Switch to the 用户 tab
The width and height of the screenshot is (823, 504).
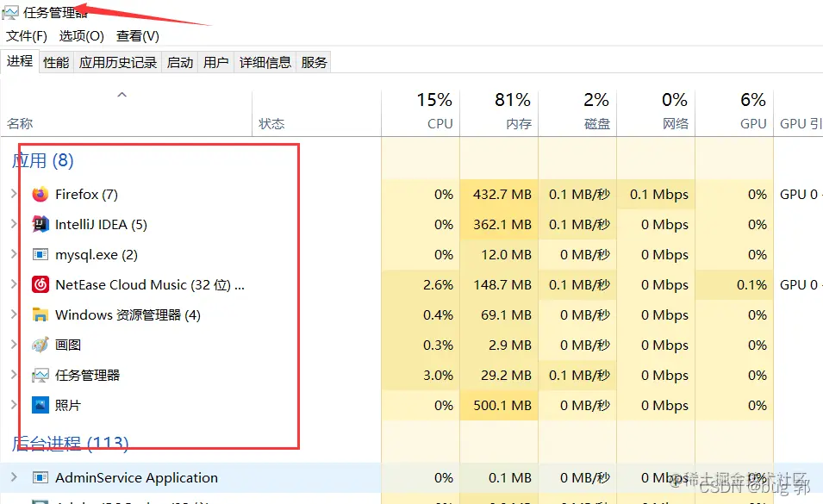(x=215, y=62)
